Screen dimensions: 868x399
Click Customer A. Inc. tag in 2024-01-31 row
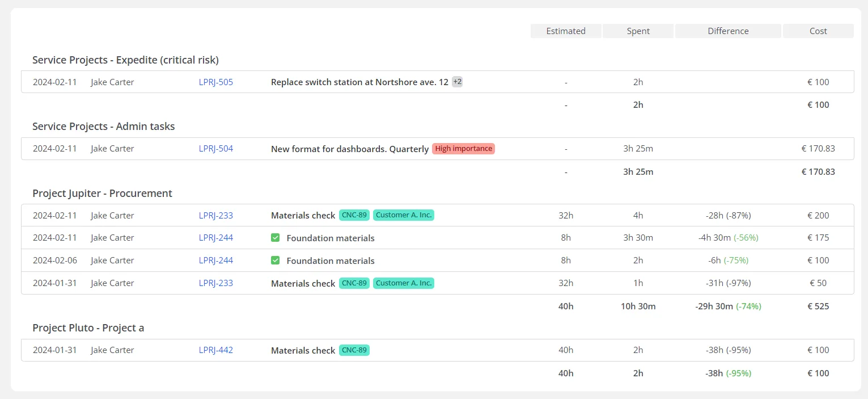(404, 283)
